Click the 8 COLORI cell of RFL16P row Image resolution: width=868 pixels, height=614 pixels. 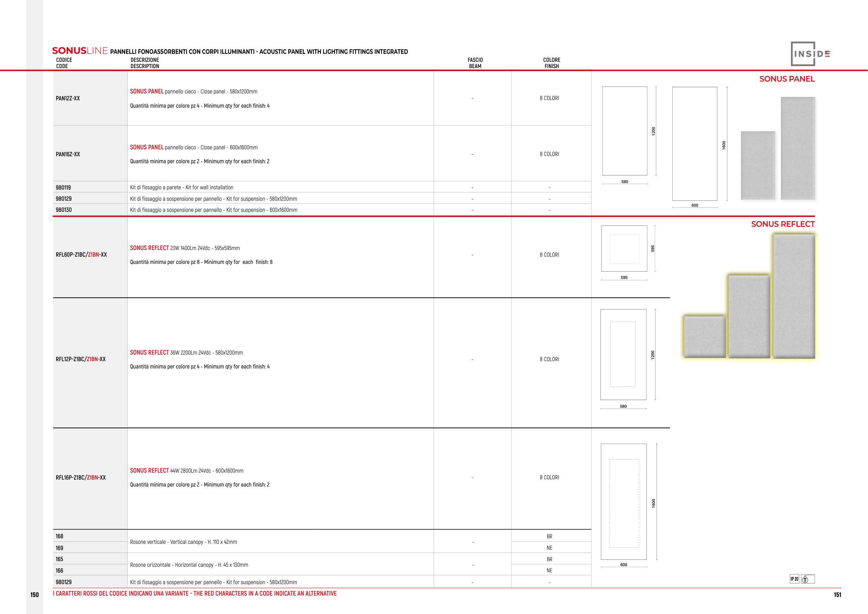pyautogui.click(x=549, y=478)
